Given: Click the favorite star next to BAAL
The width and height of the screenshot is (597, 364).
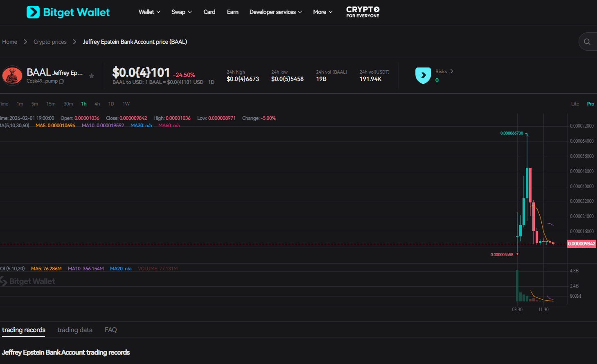Looking at the screenshot, I should coord(92,76).
